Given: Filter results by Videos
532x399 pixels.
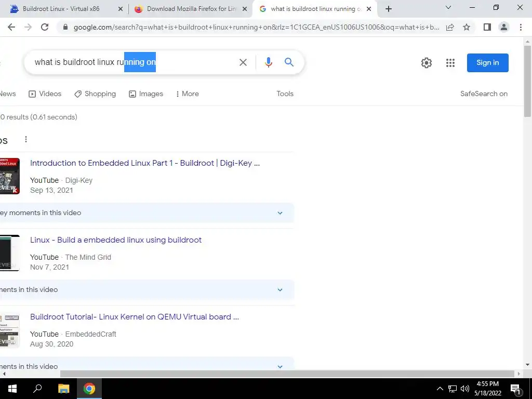Looking at the screenshot, I should click(x=45, y=94).
